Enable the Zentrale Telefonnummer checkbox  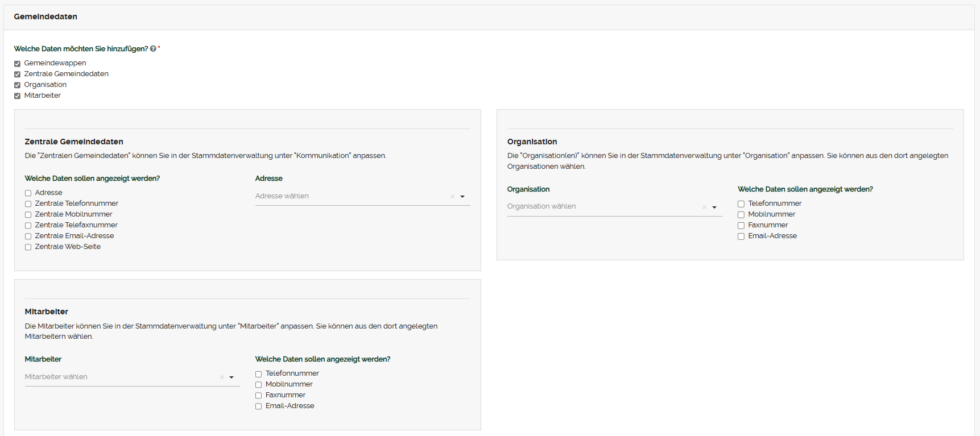click(x=28, y=204)
